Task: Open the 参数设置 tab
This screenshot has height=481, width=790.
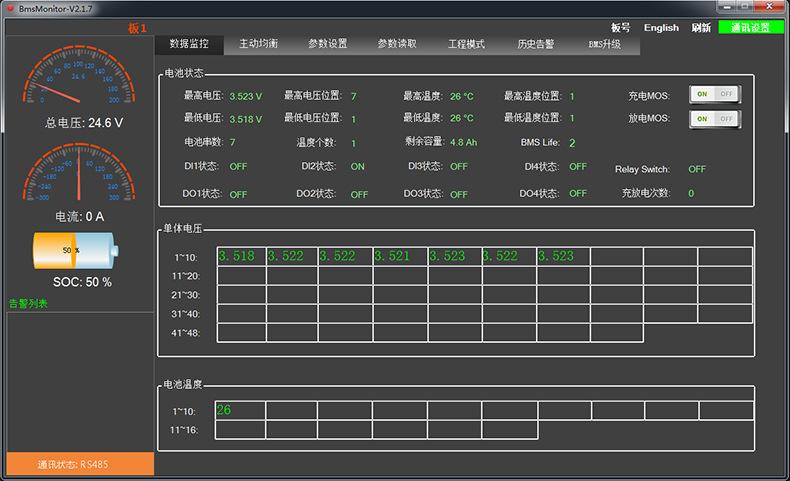Action: click(x=328, y=44)
